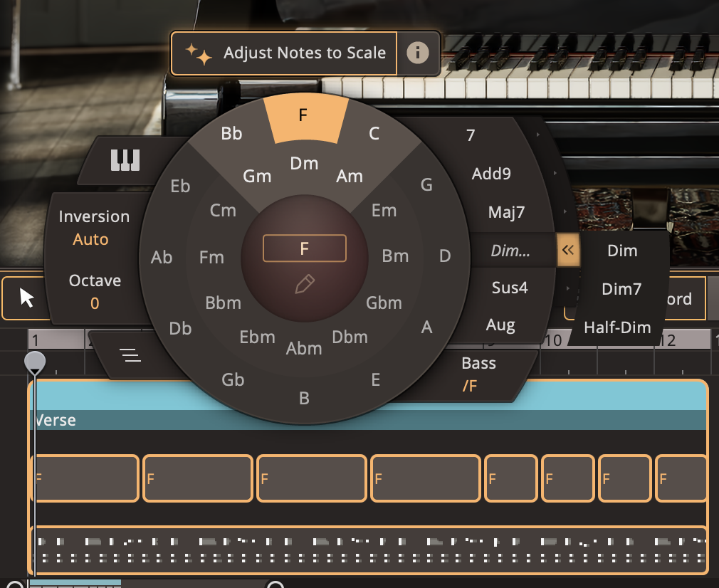Select the second F chord block

pos(198,478)
